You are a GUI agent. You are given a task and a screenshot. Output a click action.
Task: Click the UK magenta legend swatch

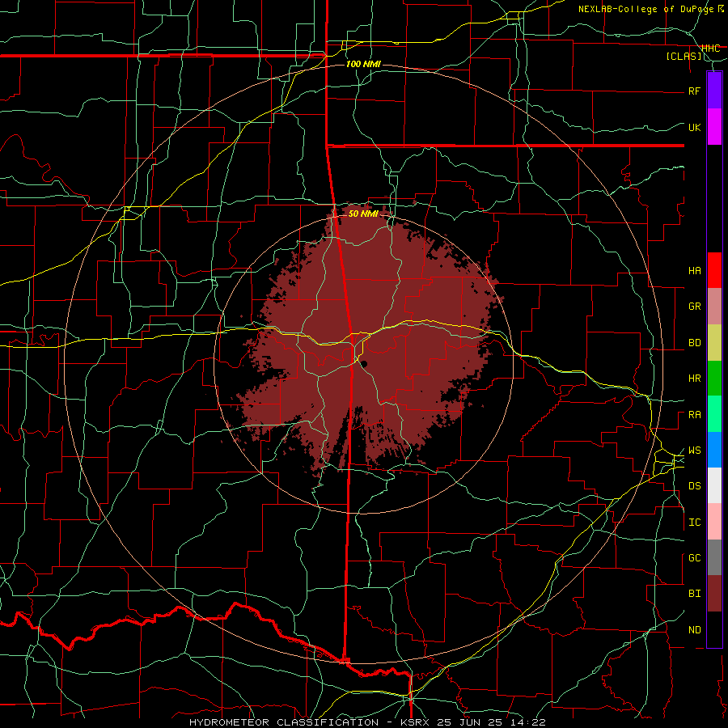click(x=714, y=127)
